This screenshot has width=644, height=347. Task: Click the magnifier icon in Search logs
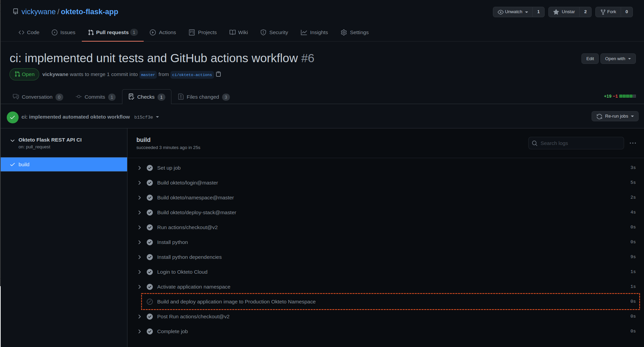pos(534,143)
